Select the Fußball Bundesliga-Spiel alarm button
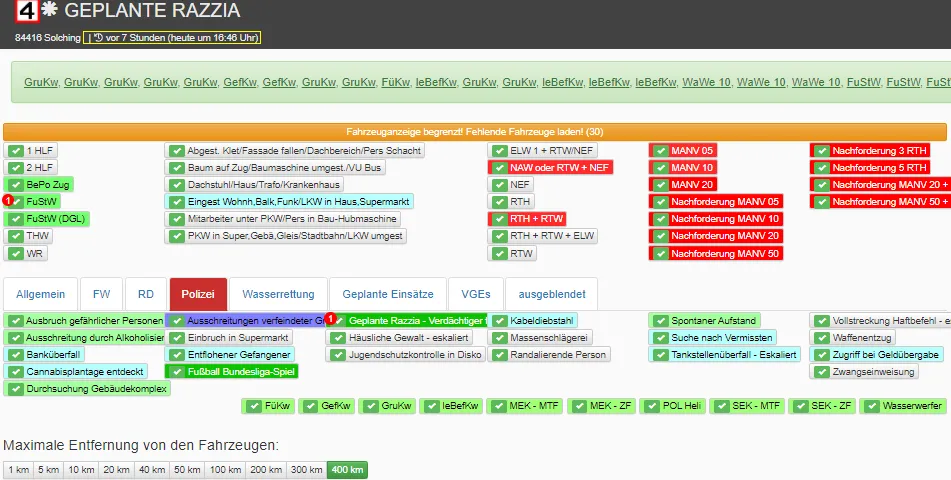Image resolution: width=951 pixels, height=480 pixels. point(231,372)
